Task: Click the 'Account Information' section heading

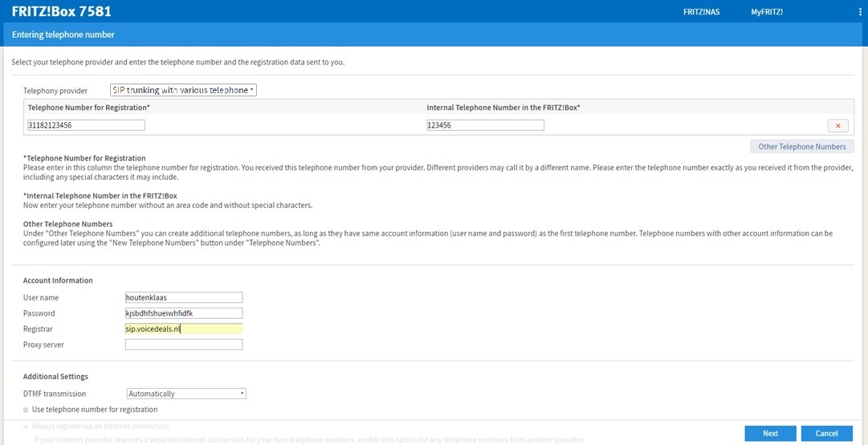Action: point(58,280)
